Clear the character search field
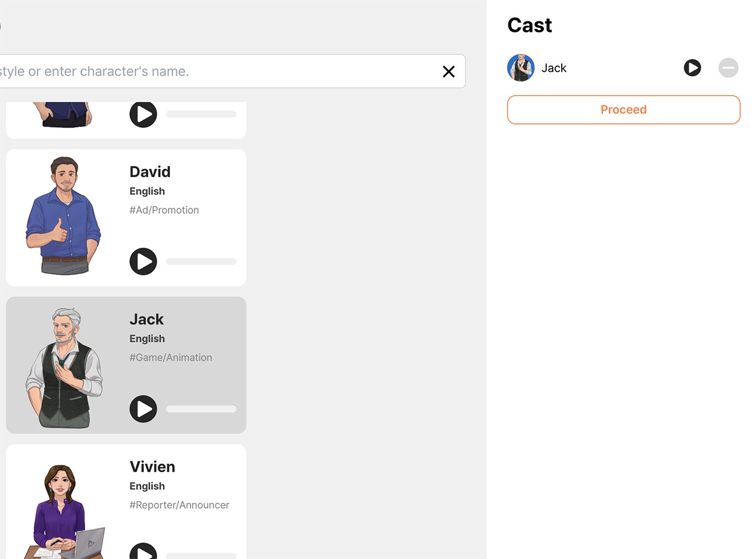The image size is (756, 559). click(448, 71)
